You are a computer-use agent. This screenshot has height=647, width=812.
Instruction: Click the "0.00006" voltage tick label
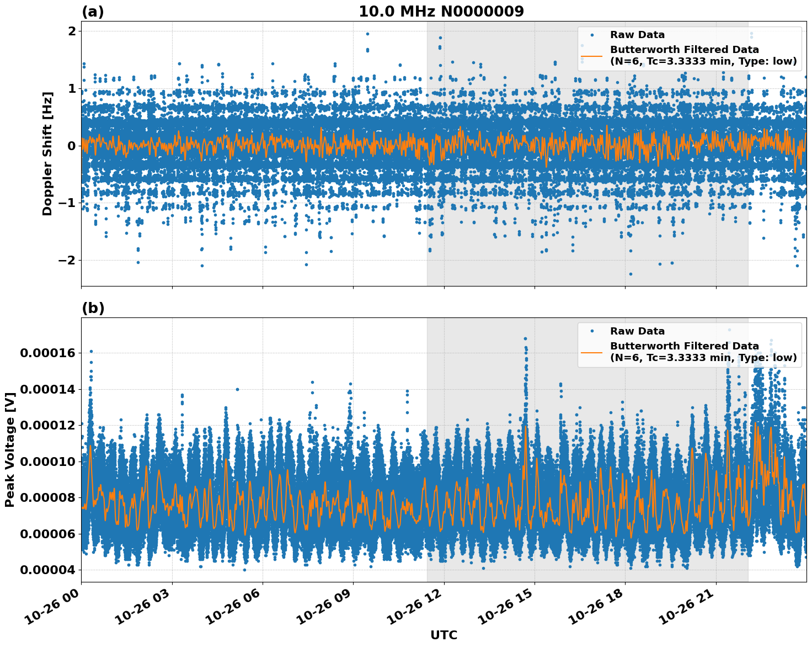click(x=47, y=534)
